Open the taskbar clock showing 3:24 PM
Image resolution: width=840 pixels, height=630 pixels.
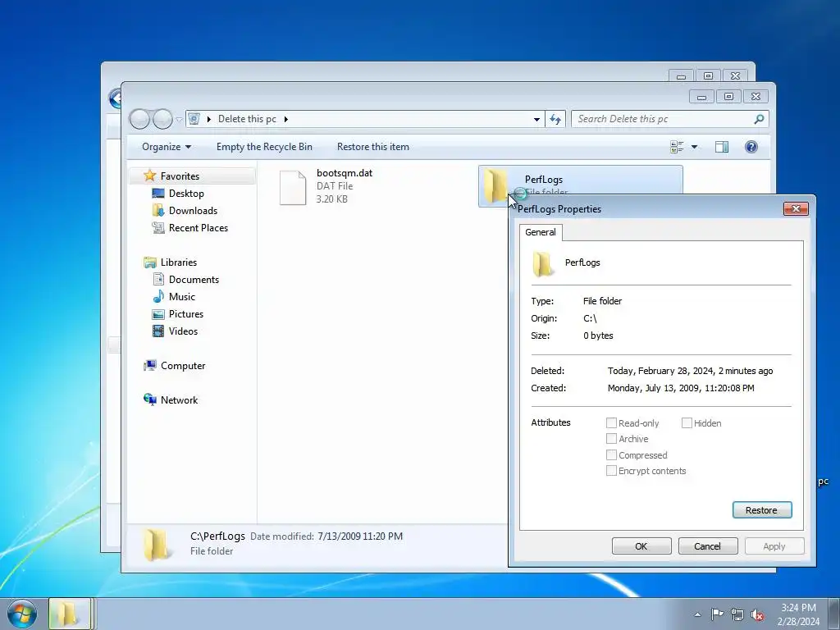(x=798, y=614)
